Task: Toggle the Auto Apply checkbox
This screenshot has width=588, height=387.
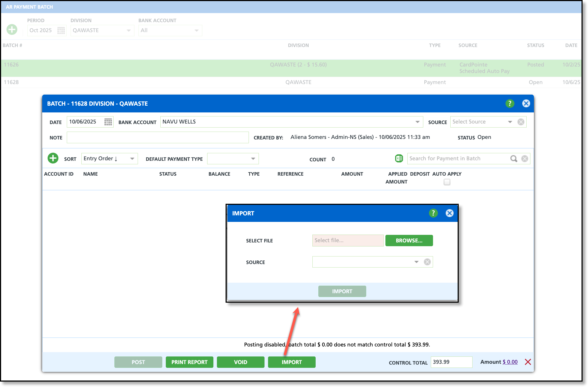Action: [447, 182]
